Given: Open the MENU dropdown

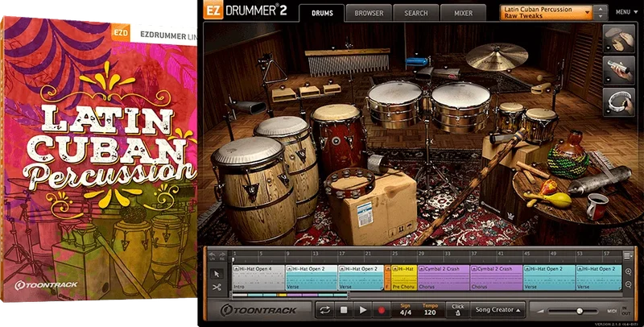Looking at the screenshot, I should [x=625, y=12].
